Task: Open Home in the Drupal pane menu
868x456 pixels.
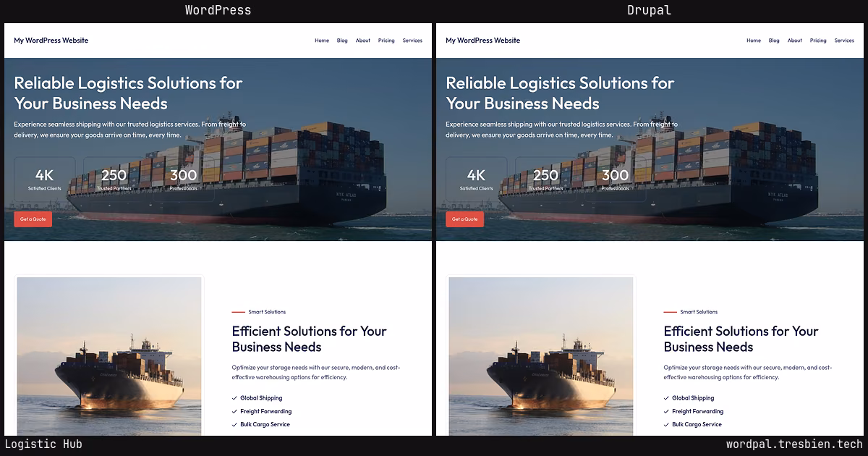Action: coord(754,41)
